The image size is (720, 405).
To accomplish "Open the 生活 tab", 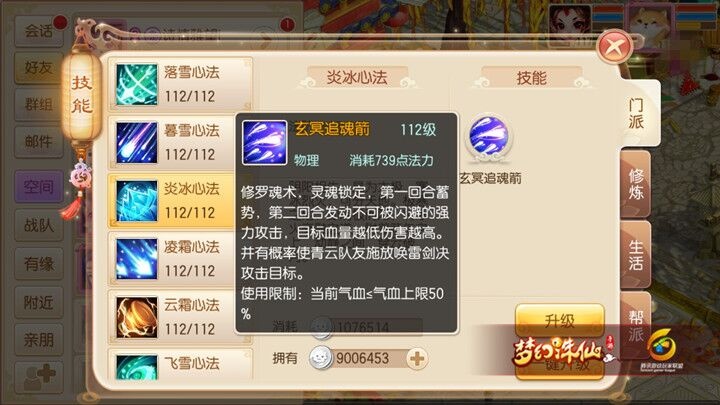I will pyautogui.click(x=636, y=255).
